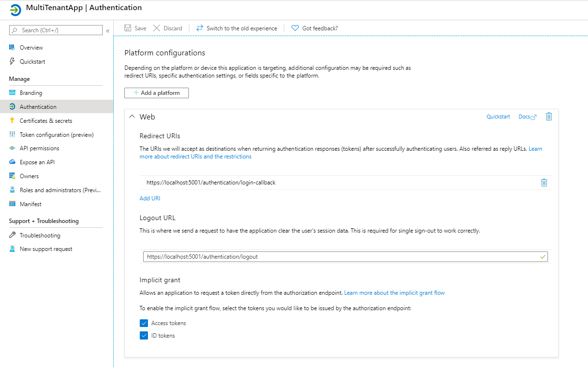This screenshot has height=367, width=588.
Task: Click the feedback heart icon
Action: pyautogui.click(x=295, y=28)
